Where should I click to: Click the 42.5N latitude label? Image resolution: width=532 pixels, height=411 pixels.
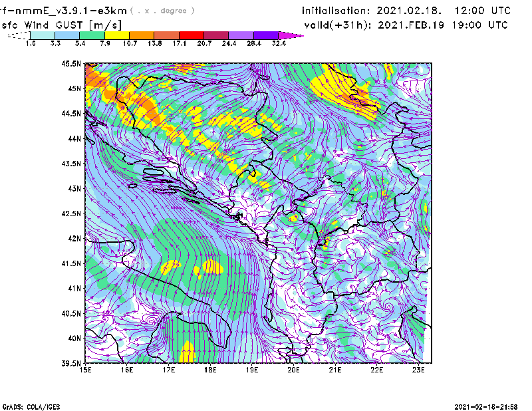[71, 213]
